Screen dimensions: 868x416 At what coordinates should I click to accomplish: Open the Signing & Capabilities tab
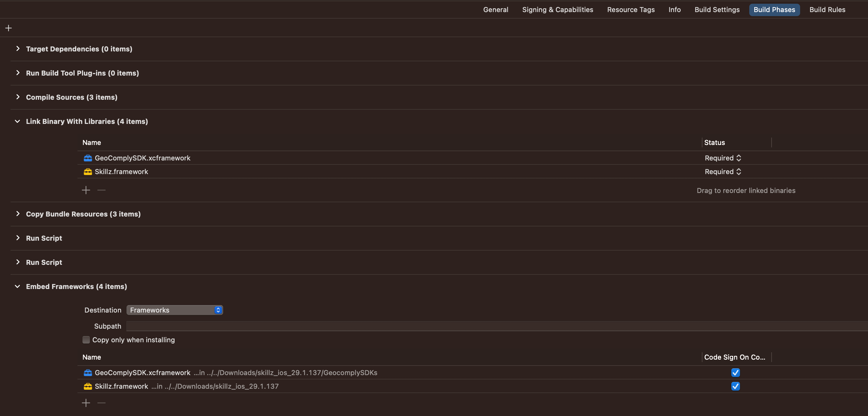(x=557, y=9)
